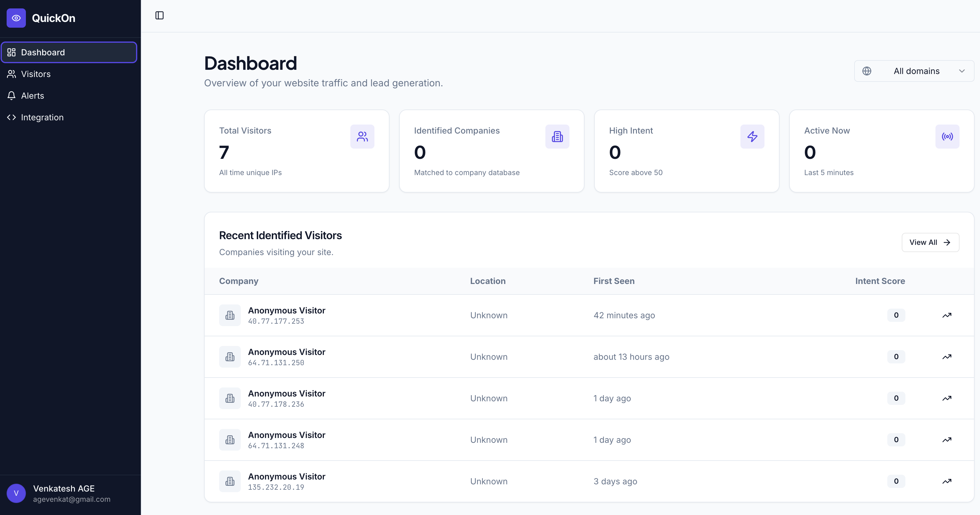The height and width of the screenshot is (515, 980).
Task: Click the Total Visitors people icon
Action: pyautogui.click(x=362, y=136)
